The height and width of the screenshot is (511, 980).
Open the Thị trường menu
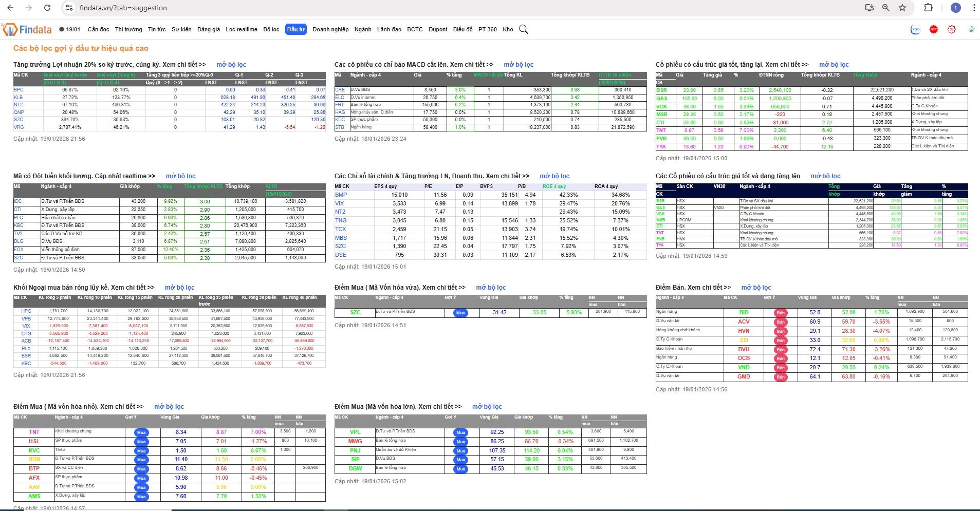128,29
